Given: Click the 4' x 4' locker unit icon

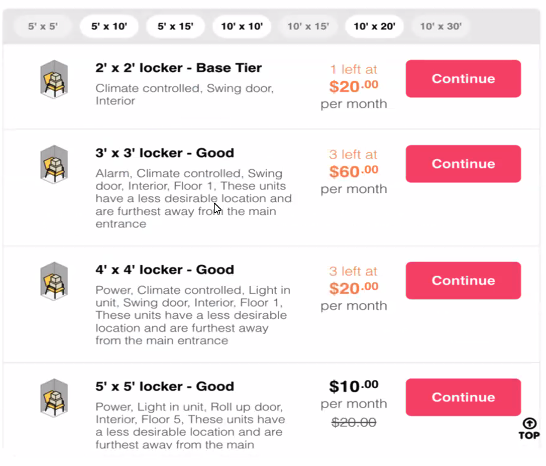Looking at the screenshot, I should [54, 281].
